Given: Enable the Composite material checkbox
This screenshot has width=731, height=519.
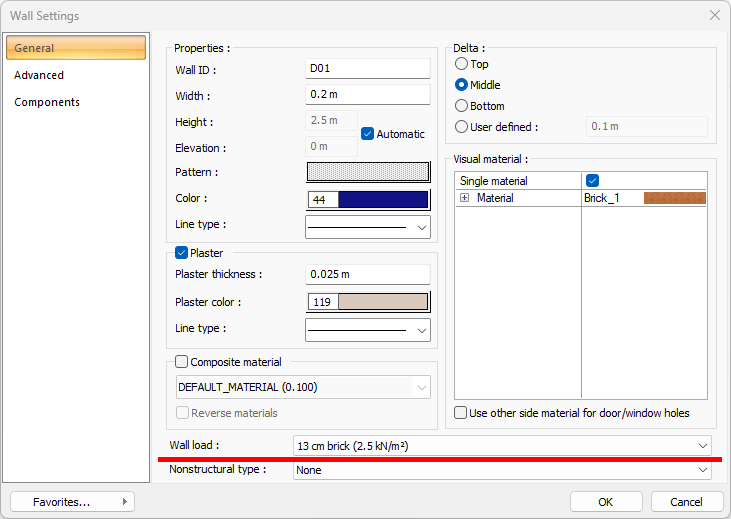Looking at the screenshot, I should pos(181,362).
